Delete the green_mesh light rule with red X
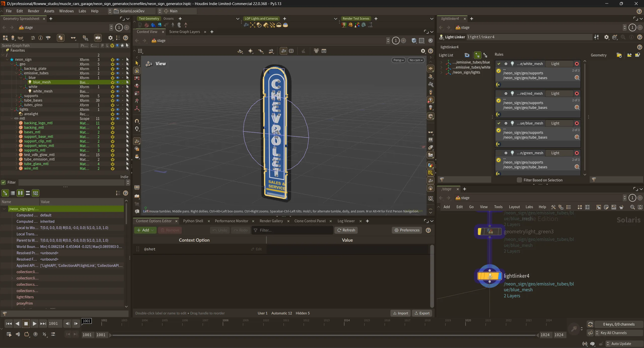The height and width of the screenshot is (348, 644). (577, 153)
